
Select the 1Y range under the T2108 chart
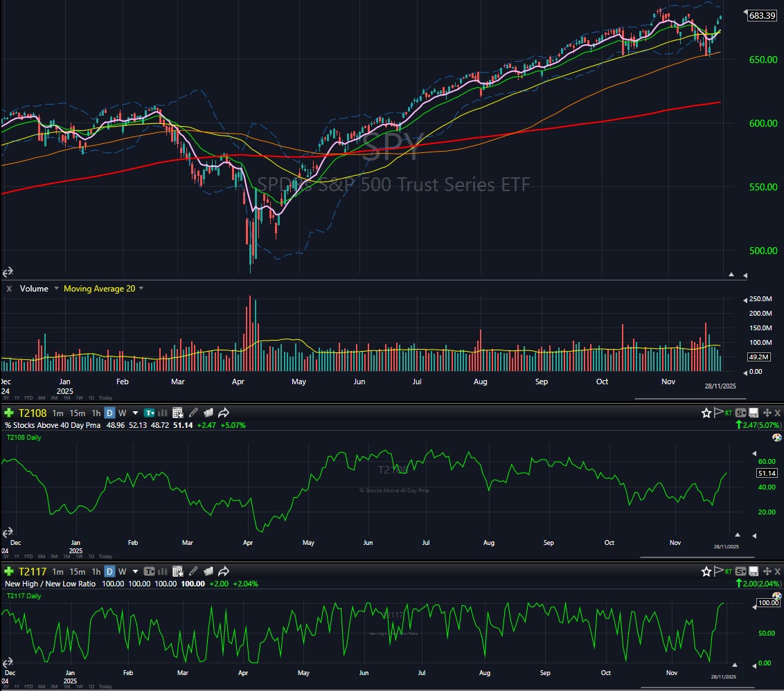pos(17,556)
